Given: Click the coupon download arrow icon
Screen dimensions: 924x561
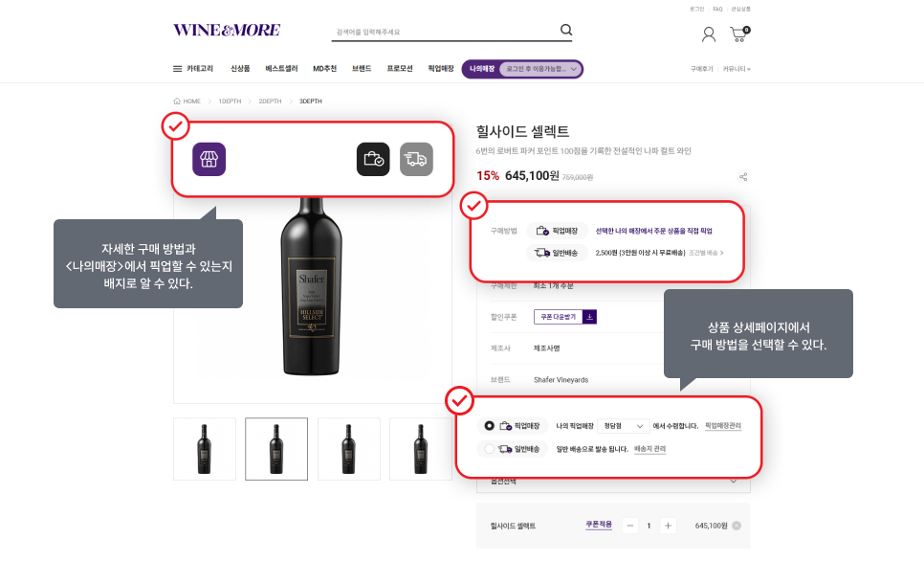Looking at the screenshot, I should [x=589, y=317].
